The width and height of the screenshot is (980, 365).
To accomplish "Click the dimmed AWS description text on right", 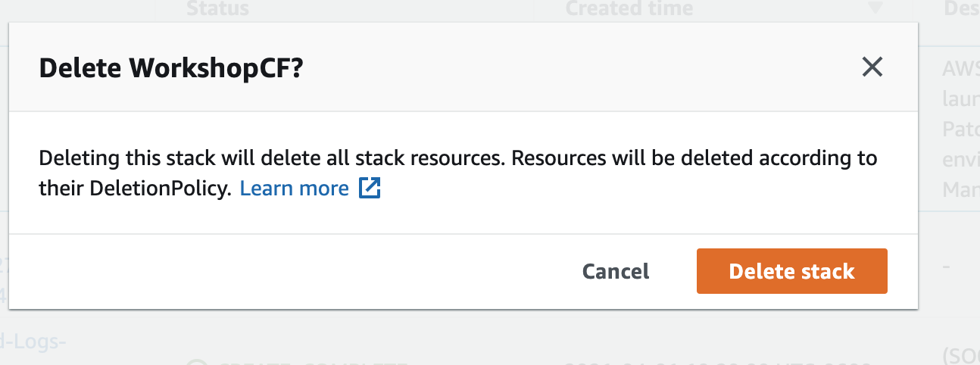I will point(961,128).
